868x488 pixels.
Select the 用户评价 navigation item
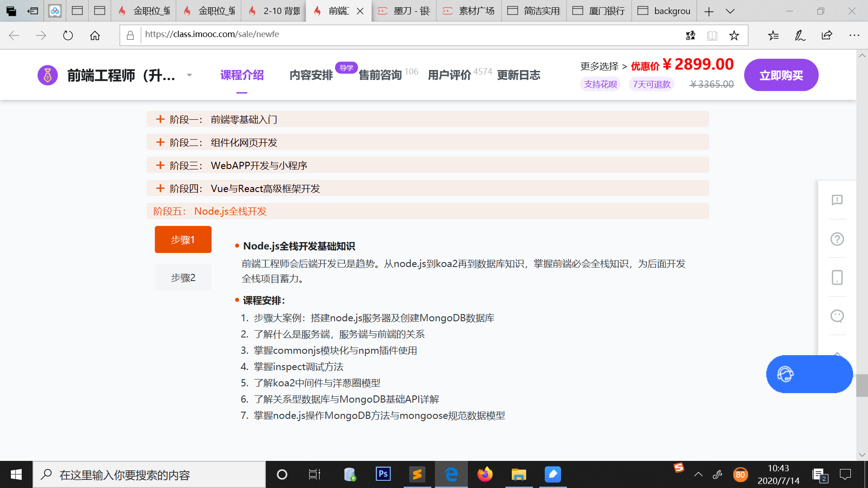449,75
